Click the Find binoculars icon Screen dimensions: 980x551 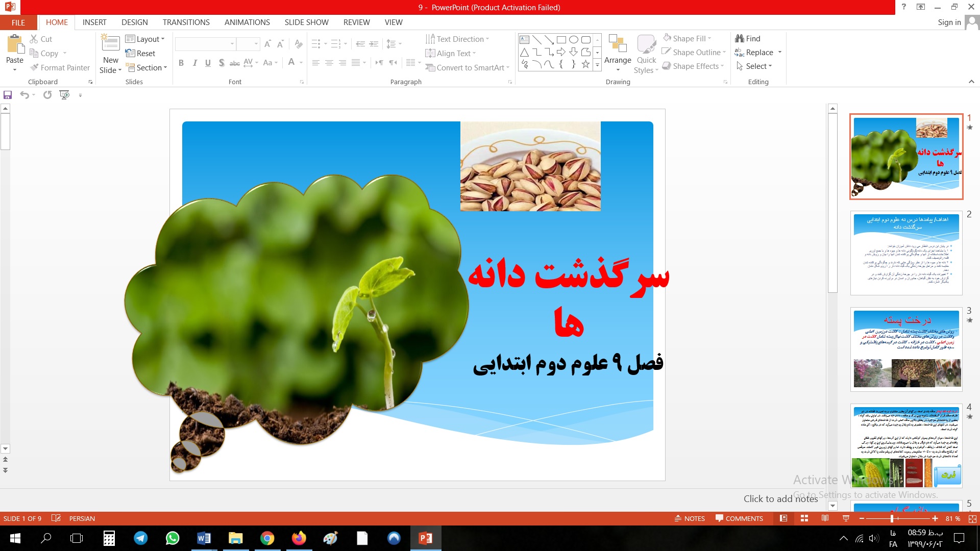pyautogui.click(x=739, y=38)
